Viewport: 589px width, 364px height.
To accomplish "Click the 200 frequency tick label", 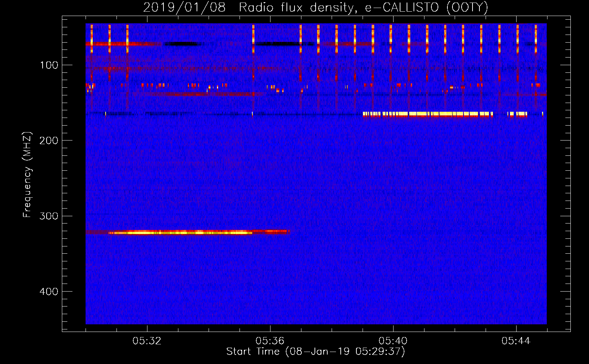I will click(x=49, y=141).
